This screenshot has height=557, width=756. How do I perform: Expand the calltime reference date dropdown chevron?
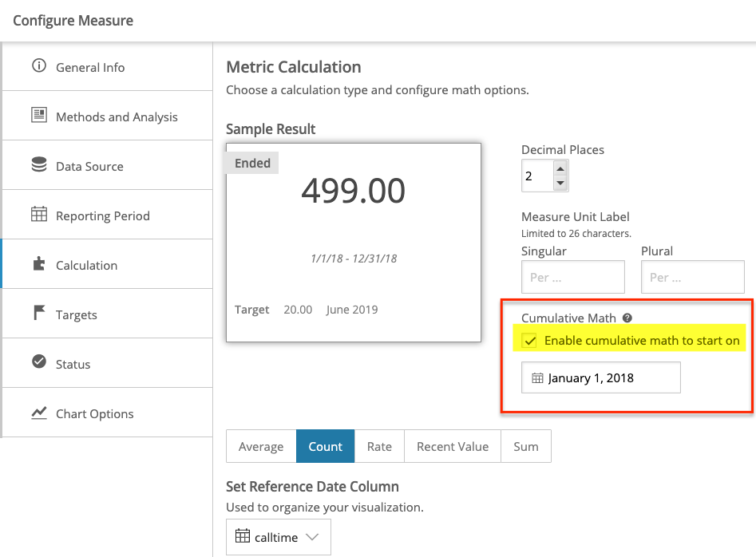pos(312,537)
